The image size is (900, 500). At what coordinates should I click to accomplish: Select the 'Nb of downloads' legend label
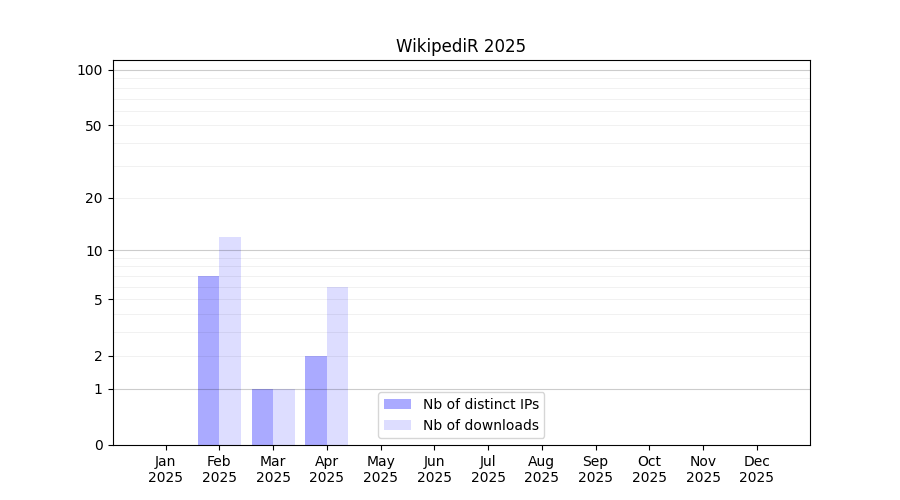click(x=480, y=425)
